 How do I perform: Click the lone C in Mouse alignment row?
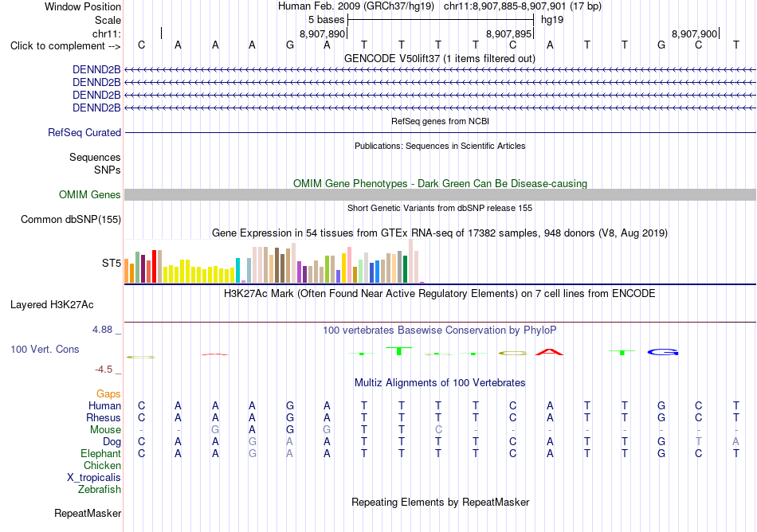pos(438,430)
